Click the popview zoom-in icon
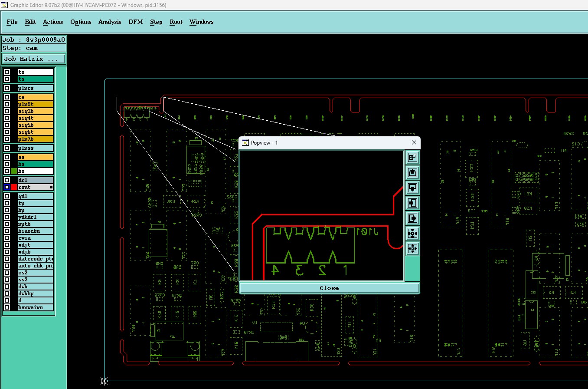Viewport: 588px width, 389px height. pyautogui.click(x=412, y=234)
